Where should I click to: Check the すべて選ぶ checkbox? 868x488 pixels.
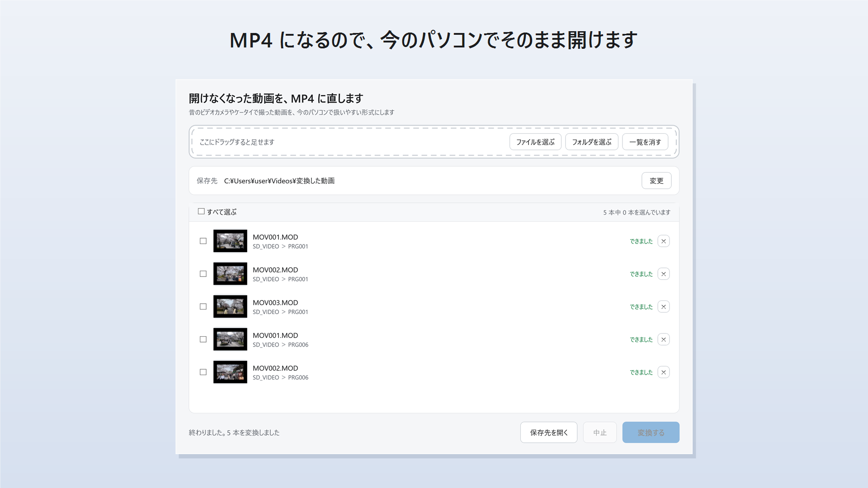coord(201,211)
